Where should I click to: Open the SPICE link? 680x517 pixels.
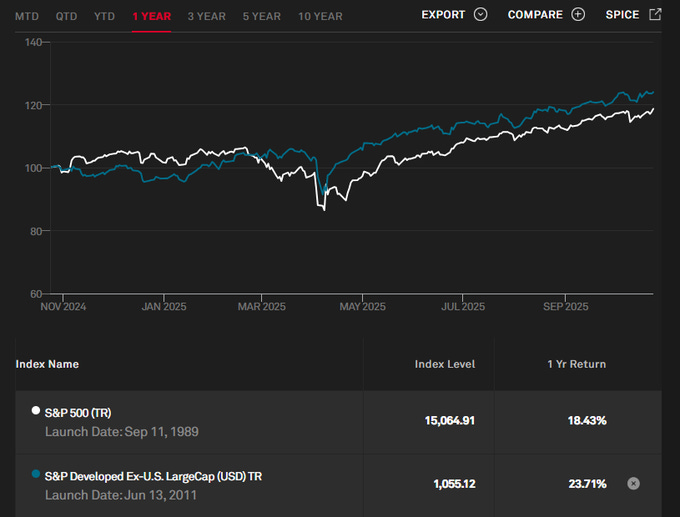pos(622,15)
